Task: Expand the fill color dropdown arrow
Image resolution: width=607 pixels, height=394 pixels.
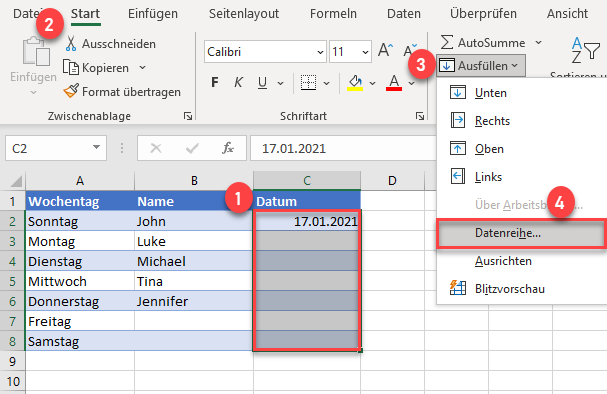Action: pyautogui.click(x=372, y=83)
